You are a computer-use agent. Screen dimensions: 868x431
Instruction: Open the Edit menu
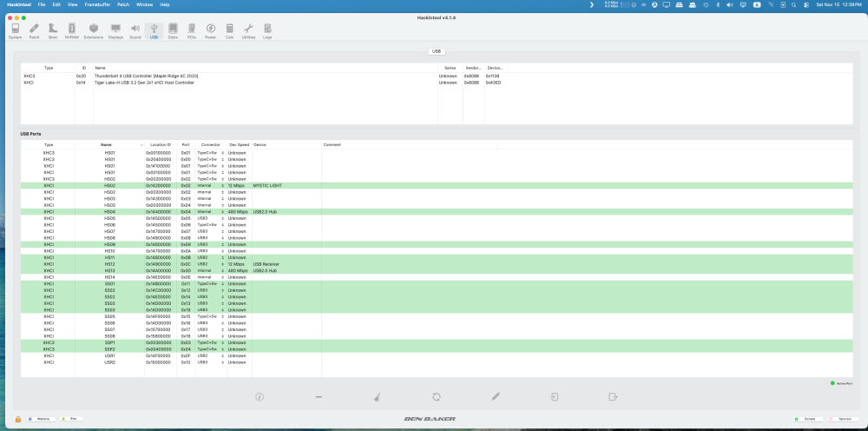(56, 4)
